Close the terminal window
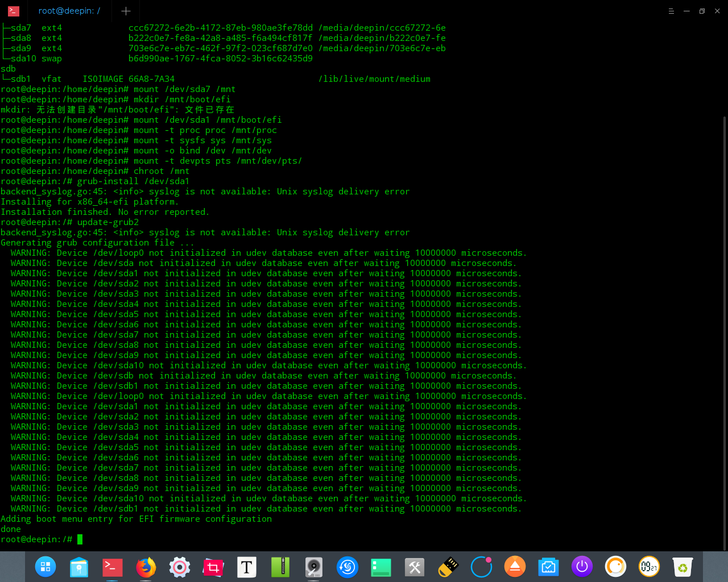This screenshot has width=728, height=582. point(717,11)
